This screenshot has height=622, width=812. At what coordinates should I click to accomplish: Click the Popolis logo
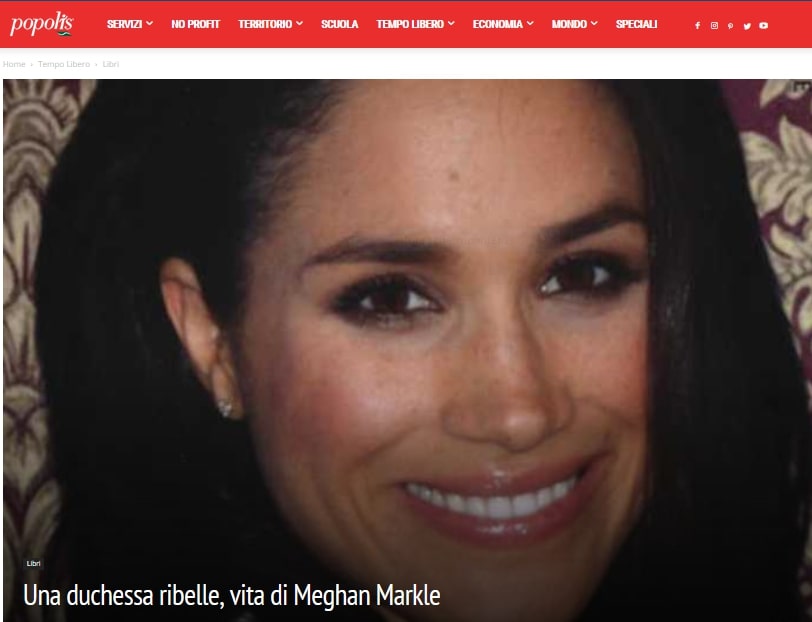click(x=41, y=24)
